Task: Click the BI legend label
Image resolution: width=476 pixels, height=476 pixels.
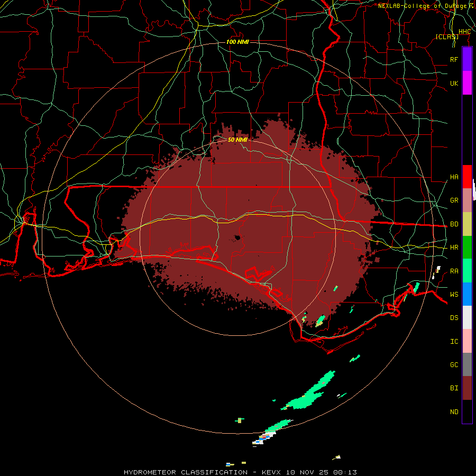Action: point(454,388)
